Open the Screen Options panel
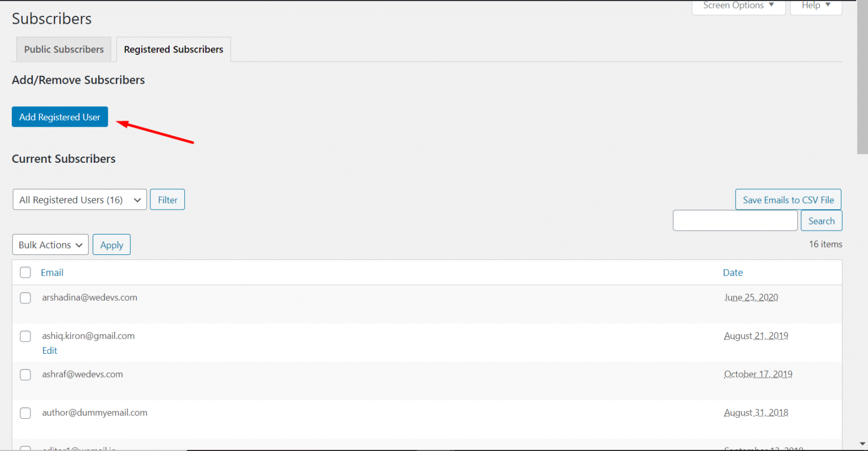This screenshot has height=451, width=868. [738, 6]
